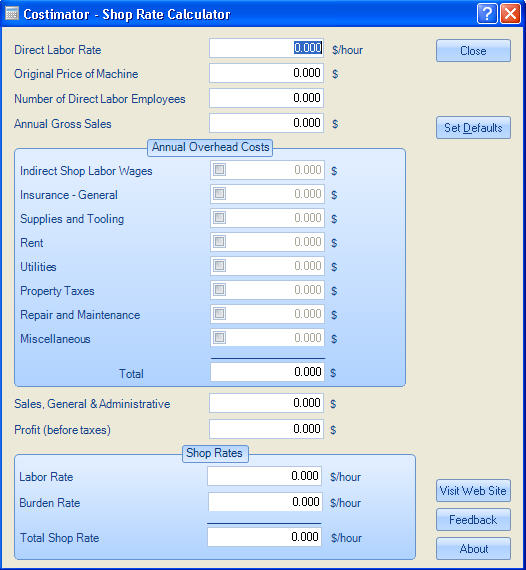526x570 pixels.
Task: Click the Number of Direct Labor Employees label
Action: point(100,99)
